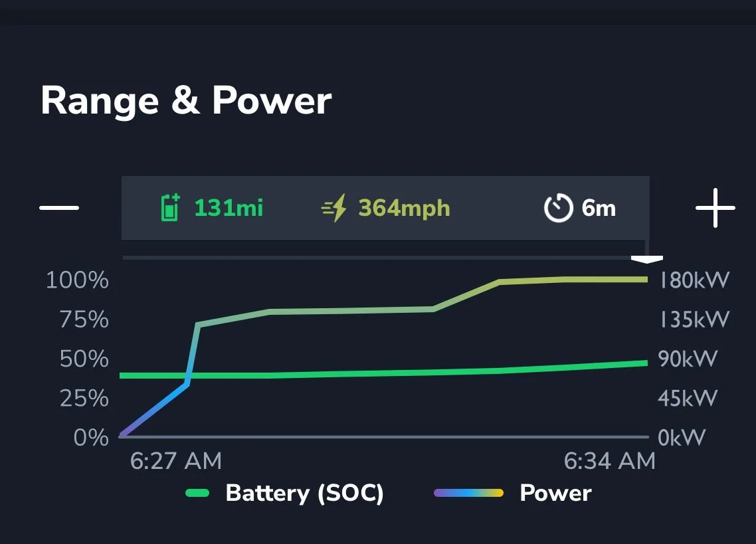Click the minus zoom-out icon
This screenshot has height=544, width=756.
pos(59,208)
